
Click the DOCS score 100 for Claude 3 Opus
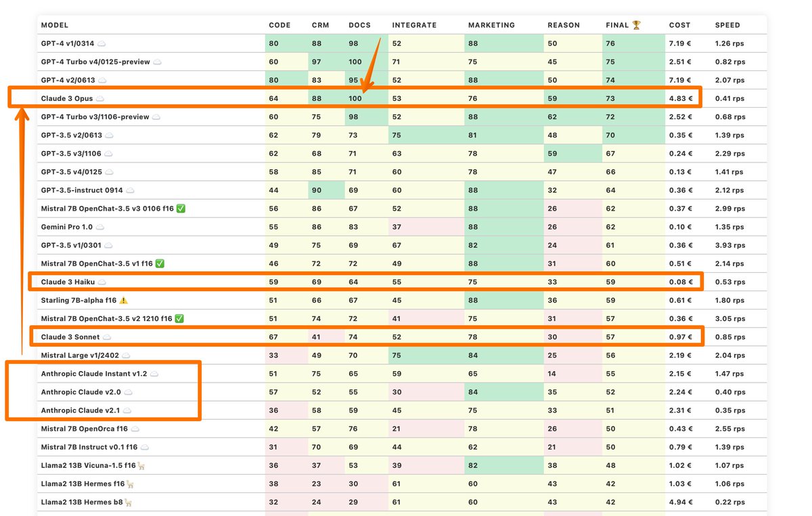355,98
